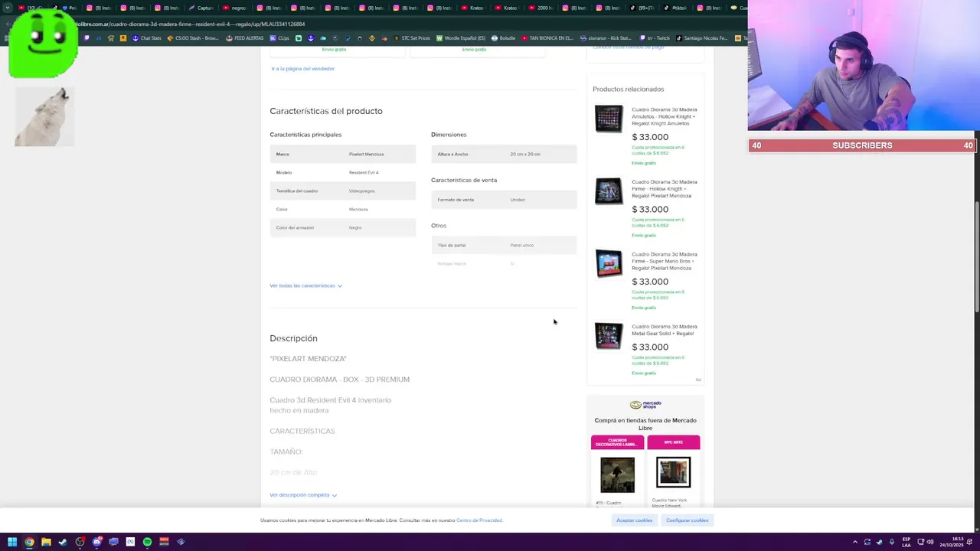Click the address bar URL
This screenshot has width=980, height=551.
tap(191, 24)
